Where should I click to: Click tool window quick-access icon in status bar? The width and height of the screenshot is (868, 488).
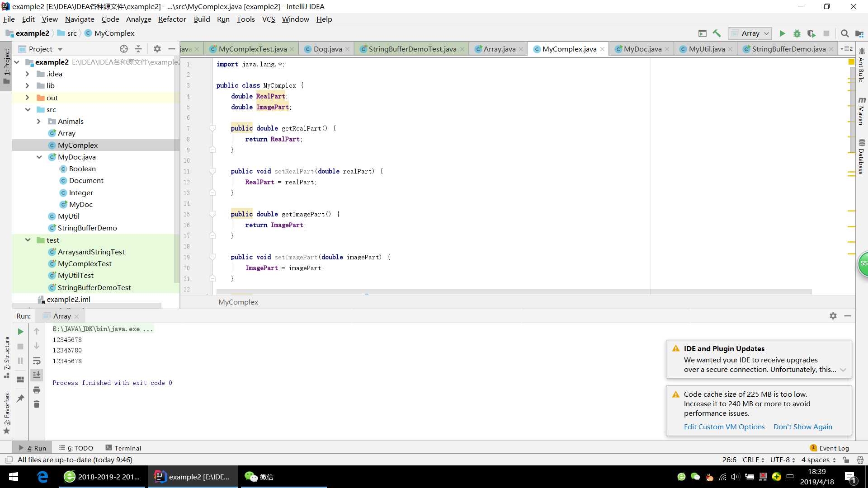9,460
